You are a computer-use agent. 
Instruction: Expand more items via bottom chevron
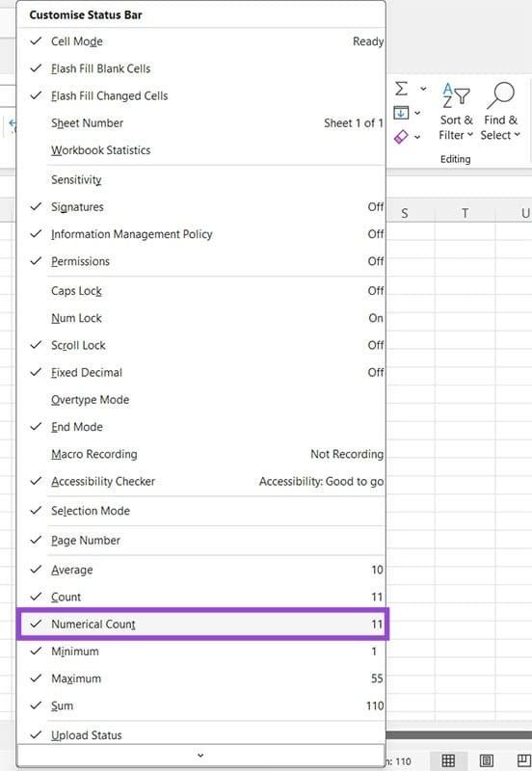click(200, 756)
